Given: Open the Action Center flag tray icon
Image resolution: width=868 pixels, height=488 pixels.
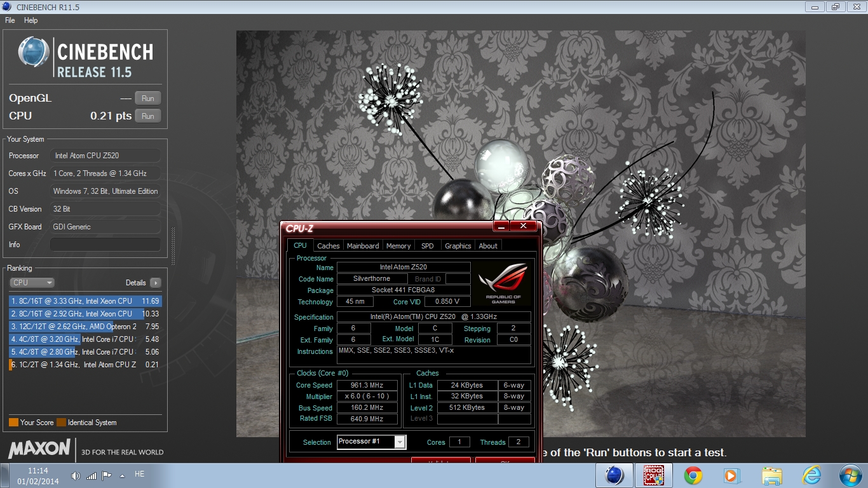Looking at the screenshot, I should point(107,475).
